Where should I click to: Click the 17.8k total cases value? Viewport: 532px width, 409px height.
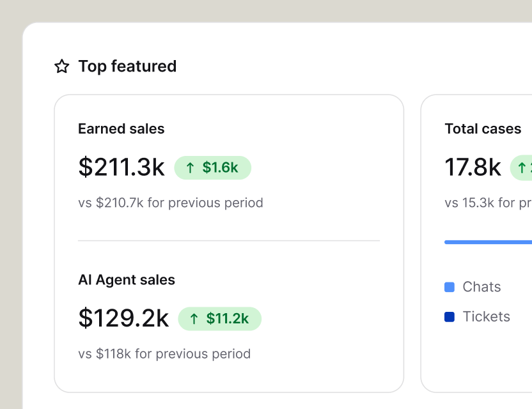coord(473,167)
